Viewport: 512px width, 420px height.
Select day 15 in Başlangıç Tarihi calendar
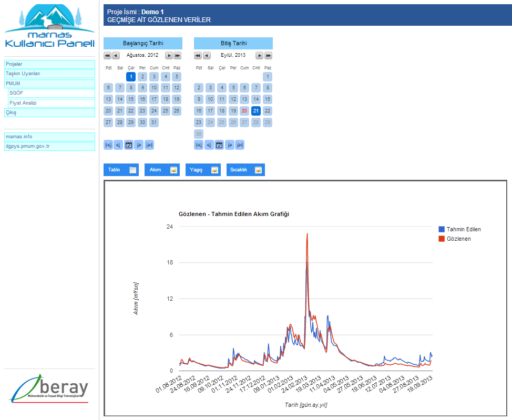[x=131, y=99]
